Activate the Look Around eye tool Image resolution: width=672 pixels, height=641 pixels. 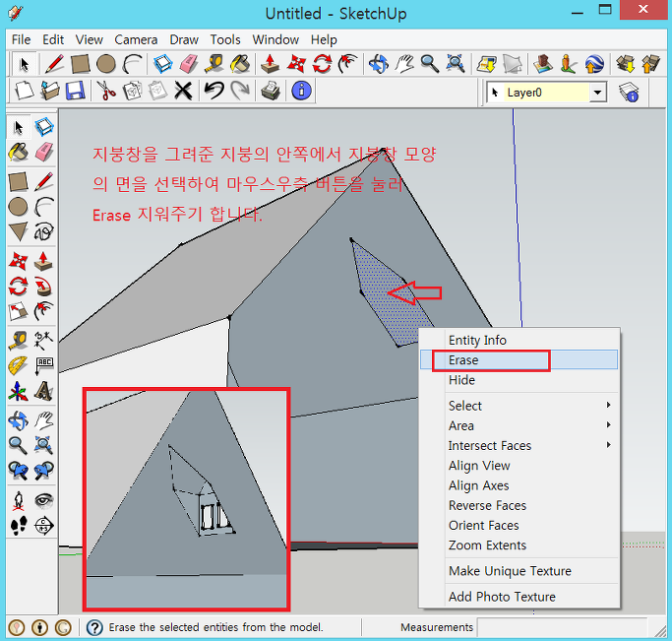(43, 500)
